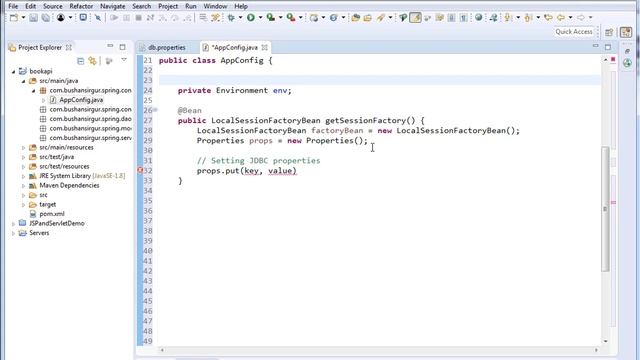Close the AppConfig.java editor tab
This screenshot has width=640, height=360.
click(264, 47)
